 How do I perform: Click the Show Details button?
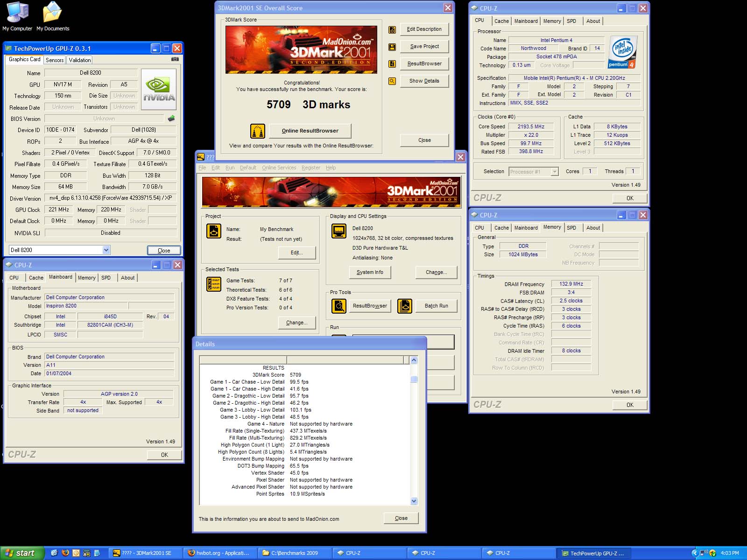pos(424,81)
